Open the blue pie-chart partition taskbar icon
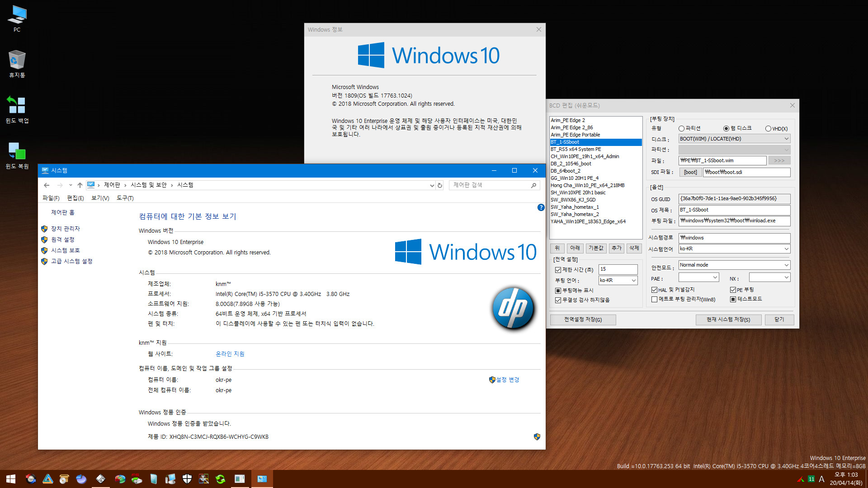This screenshot has height=488, width=868. (x=81, y=479)
